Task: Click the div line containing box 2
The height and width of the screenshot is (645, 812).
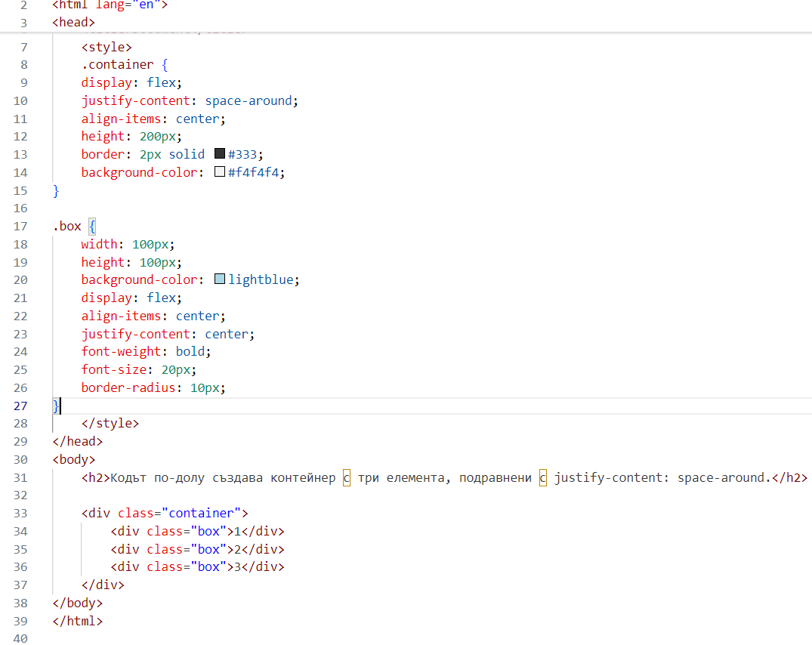Action: point(197,549)
